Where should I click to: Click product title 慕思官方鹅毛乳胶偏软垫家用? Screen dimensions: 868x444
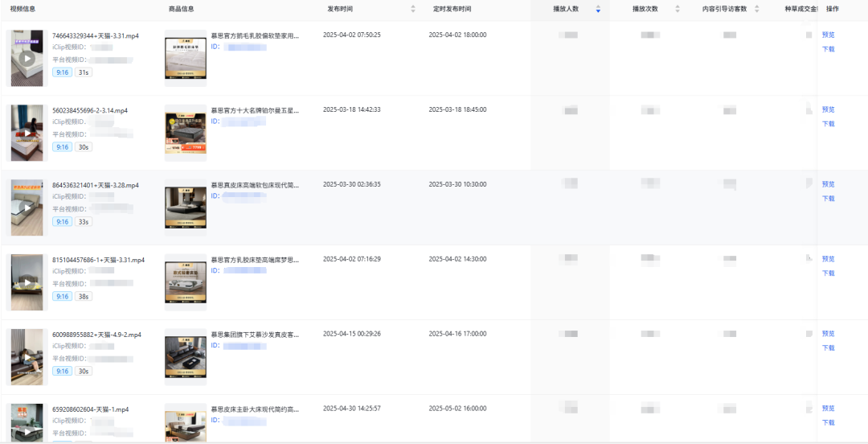(256, 35)
